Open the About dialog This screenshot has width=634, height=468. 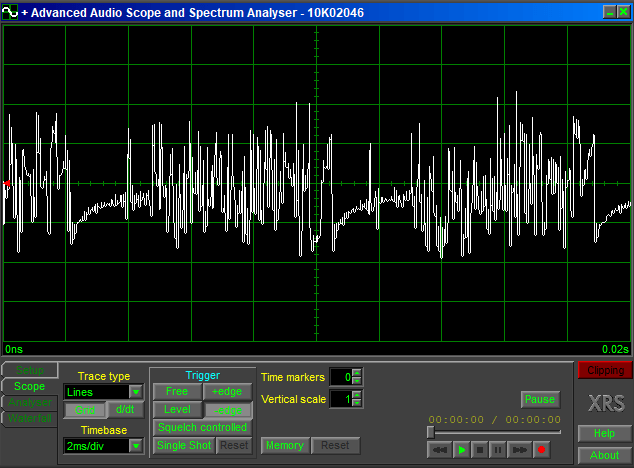click(604, 455)
